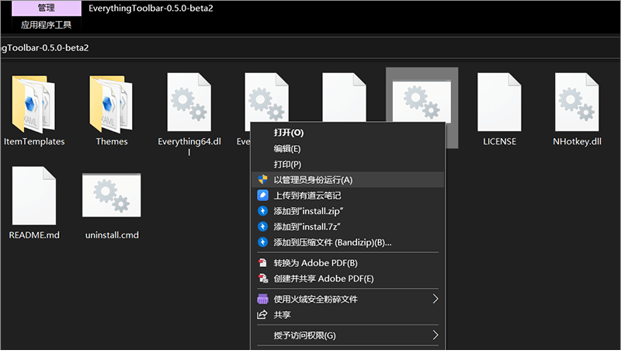This screenshot has height=364, width=621.
Task: Expand 使用火绒安全粉碎文件 submenu arrow
Action: 435,299
